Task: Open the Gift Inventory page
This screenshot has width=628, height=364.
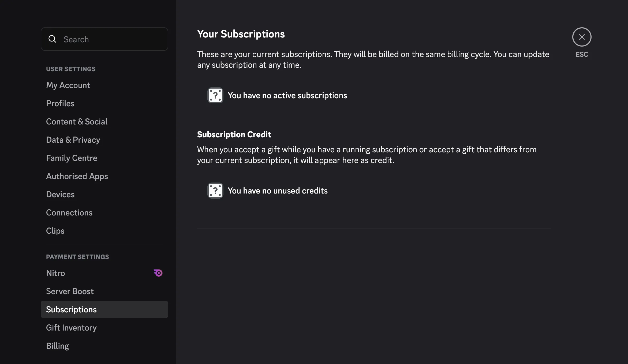Action: 71,328
